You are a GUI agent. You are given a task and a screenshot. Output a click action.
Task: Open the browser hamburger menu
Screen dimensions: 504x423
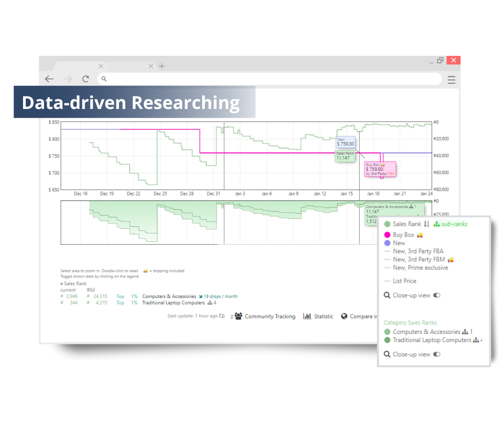click(x=451, y=80)
